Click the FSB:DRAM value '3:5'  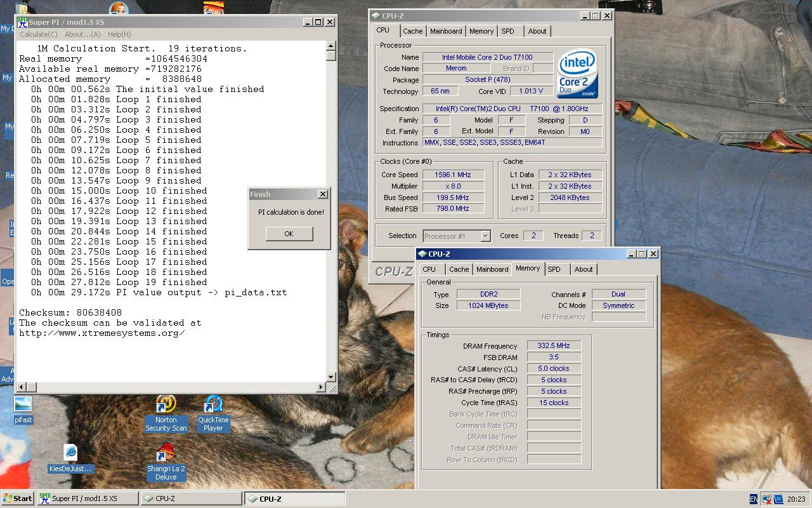554,358
